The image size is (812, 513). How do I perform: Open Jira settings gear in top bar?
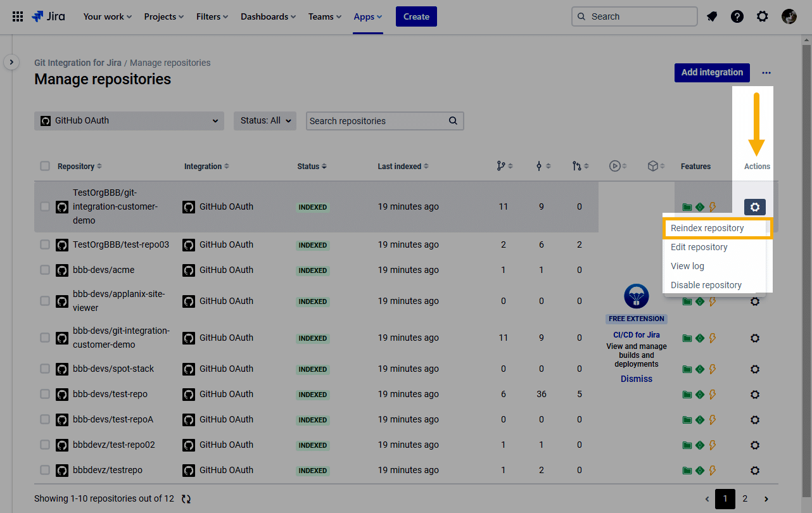[763, 16]
